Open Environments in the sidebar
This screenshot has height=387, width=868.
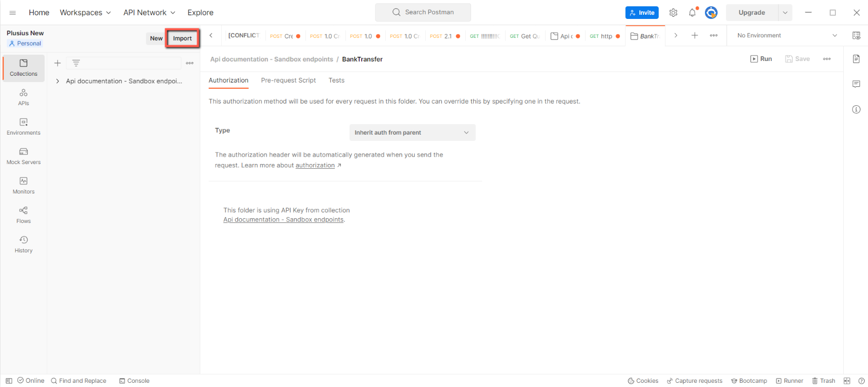click(24, 127)
